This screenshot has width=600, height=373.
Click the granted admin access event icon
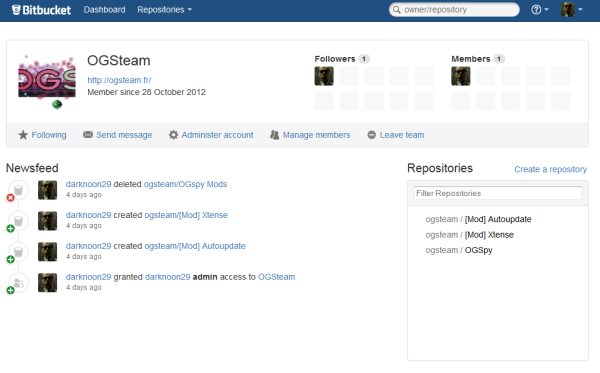tap(18, 283)
